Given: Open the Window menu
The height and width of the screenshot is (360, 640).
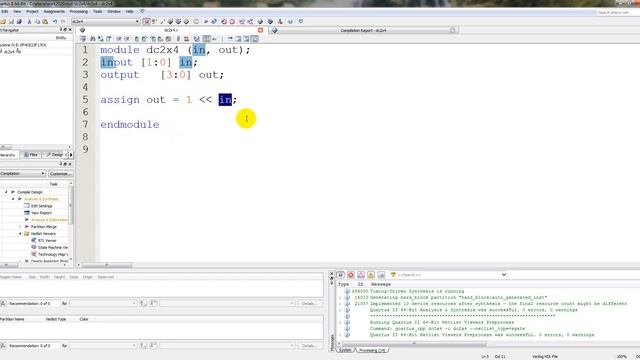Looking at the screenshot, I should (114, 11).
